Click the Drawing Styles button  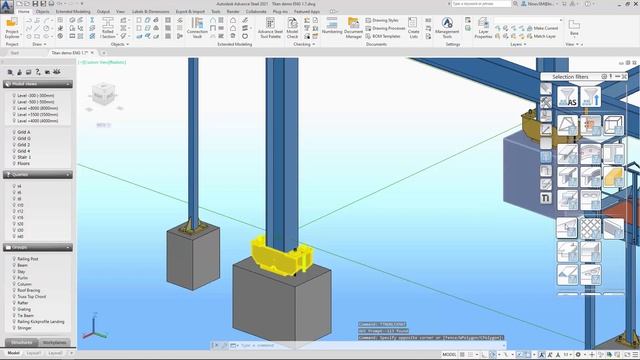click(382, 20)
